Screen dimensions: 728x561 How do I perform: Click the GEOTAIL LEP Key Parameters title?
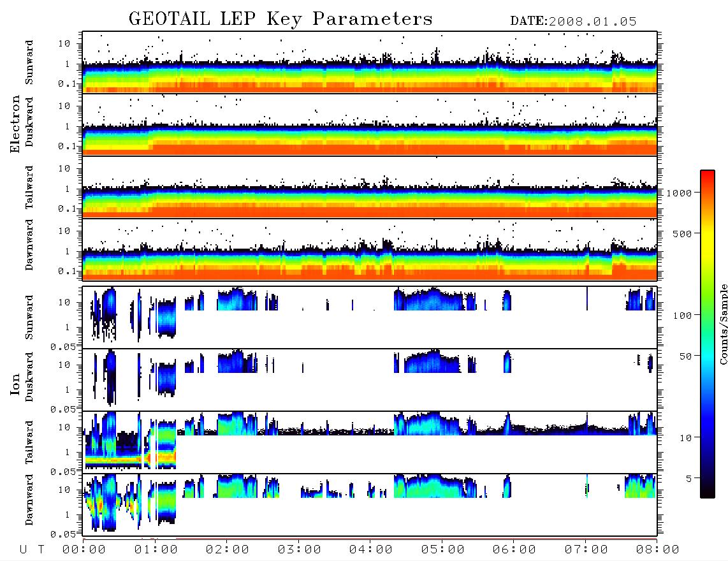(280, 19)
